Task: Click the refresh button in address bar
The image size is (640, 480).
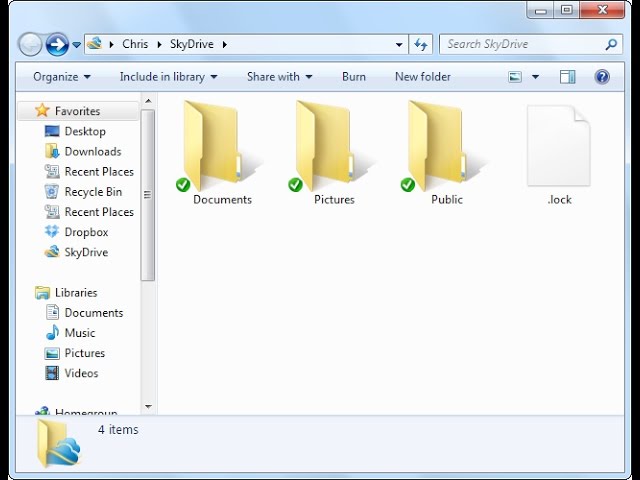Action: pos(420,44)
